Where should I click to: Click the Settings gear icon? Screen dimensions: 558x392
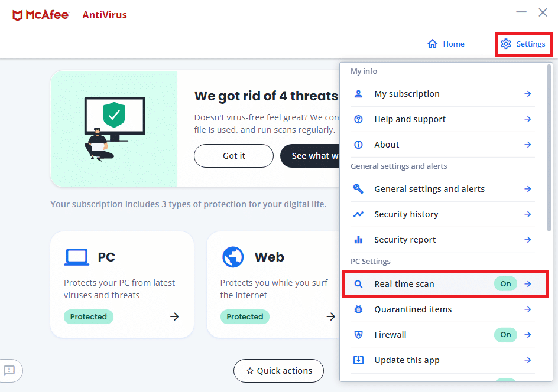(x=506, y=44)
